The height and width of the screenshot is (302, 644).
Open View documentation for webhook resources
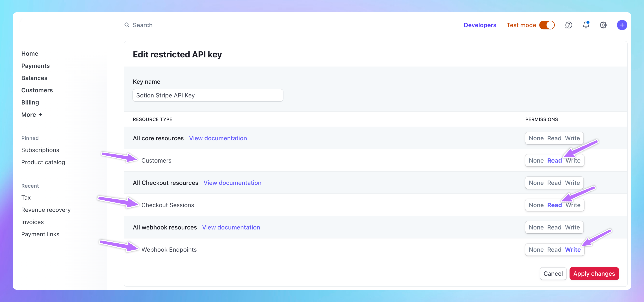231,227
